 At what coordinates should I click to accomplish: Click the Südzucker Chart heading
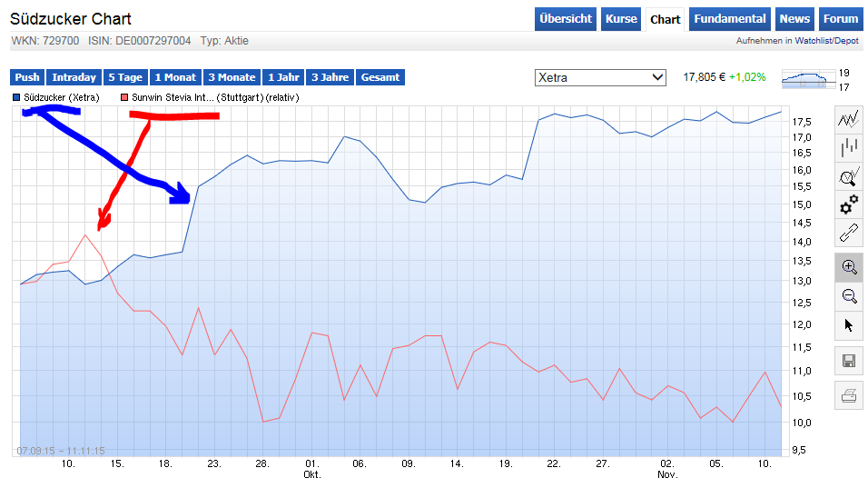71,19
